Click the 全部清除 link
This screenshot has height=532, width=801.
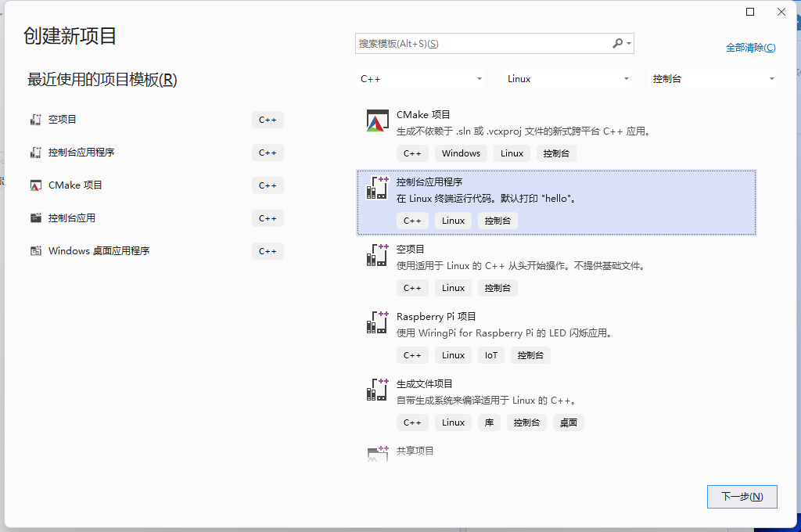(749, 47)
